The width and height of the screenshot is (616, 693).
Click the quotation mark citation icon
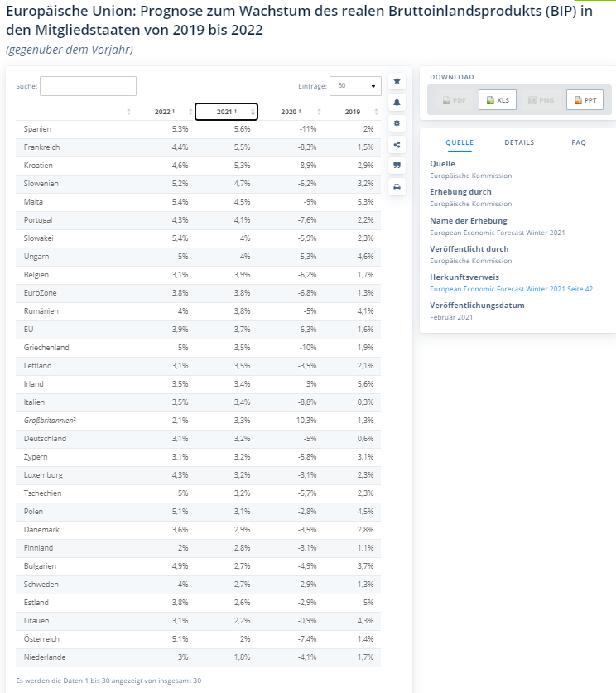397,166
